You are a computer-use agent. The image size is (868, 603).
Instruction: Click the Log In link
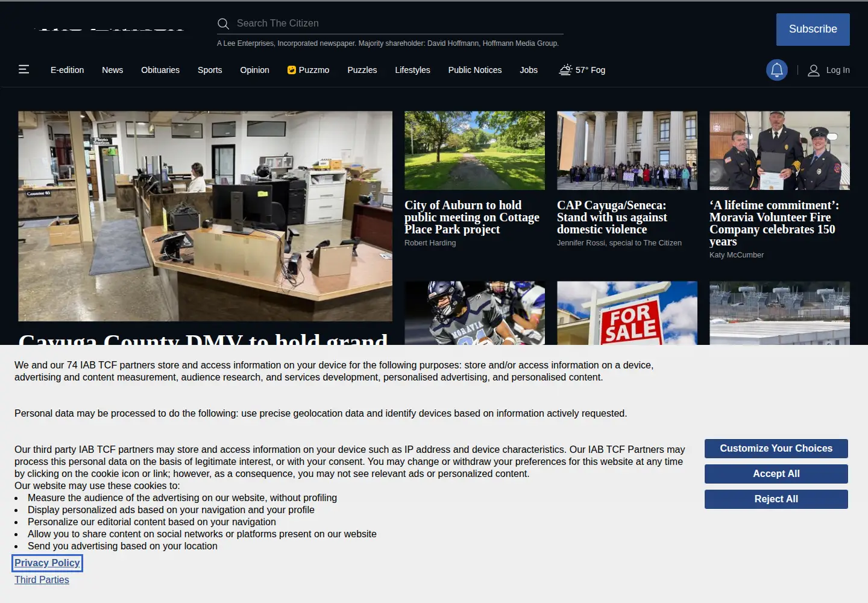point(838,70)
